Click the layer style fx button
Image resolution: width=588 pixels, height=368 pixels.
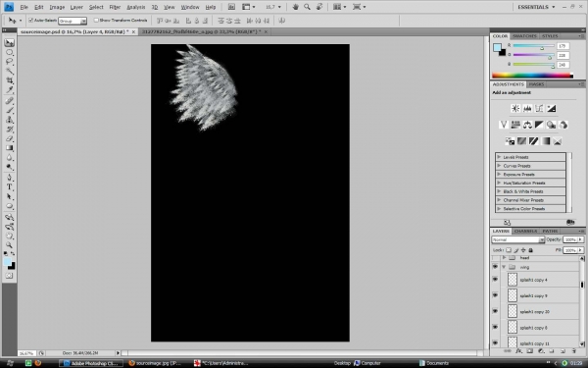[x=519, y=351]
